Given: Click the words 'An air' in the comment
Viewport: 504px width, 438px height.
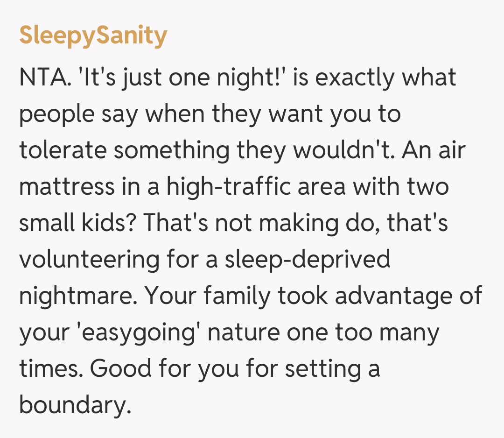Looking at the screenshot, I should 436,150.
